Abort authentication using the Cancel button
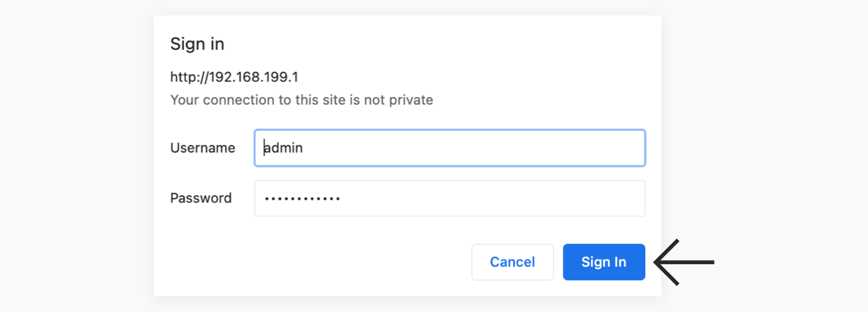The image size is (868, 312). click(x=512, y=262)
